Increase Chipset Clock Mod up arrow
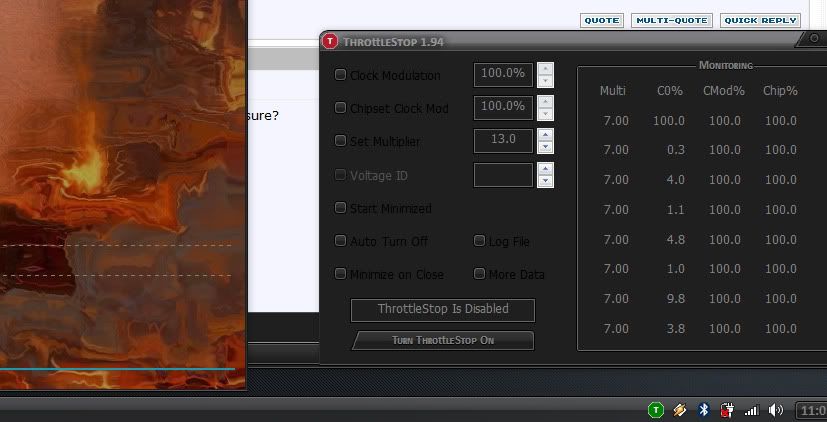The width and height of the screenshot is (827, 422). (x=545, y=102)
